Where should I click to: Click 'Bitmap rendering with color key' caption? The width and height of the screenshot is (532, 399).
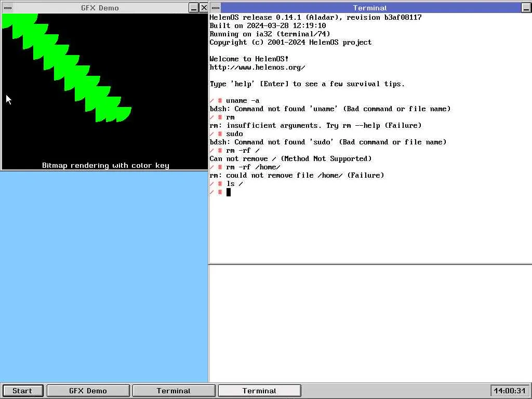105,165
